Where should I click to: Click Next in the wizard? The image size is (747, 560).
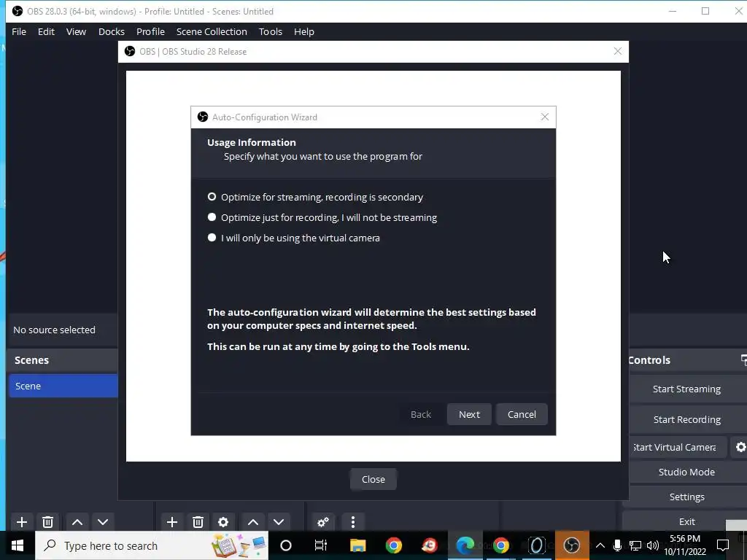(469, 414)
